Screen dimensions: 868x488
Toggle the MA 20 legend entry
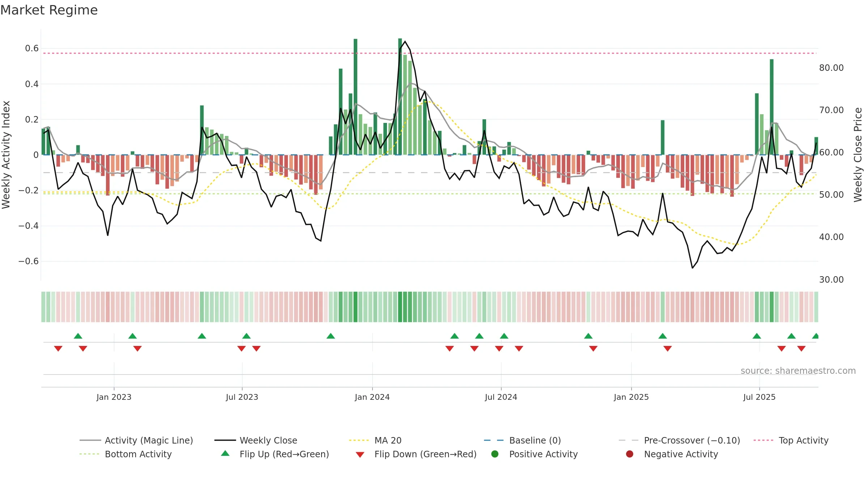pyautogui.click(x=375, y=440)
